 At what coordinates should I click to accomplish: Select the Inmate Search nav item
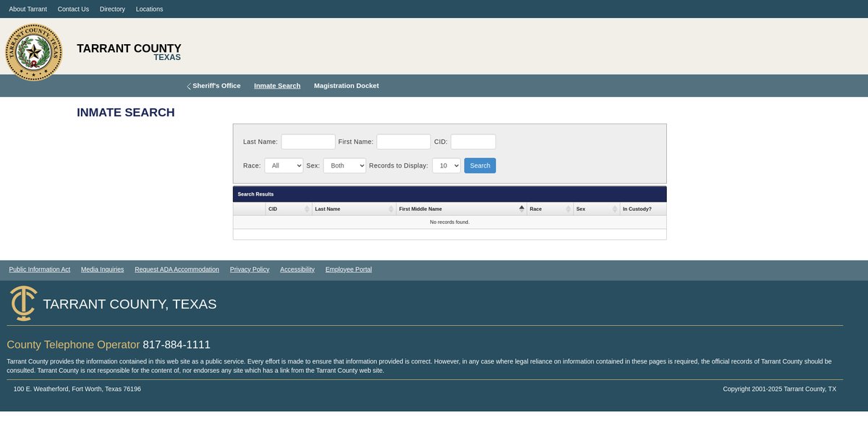277,86
